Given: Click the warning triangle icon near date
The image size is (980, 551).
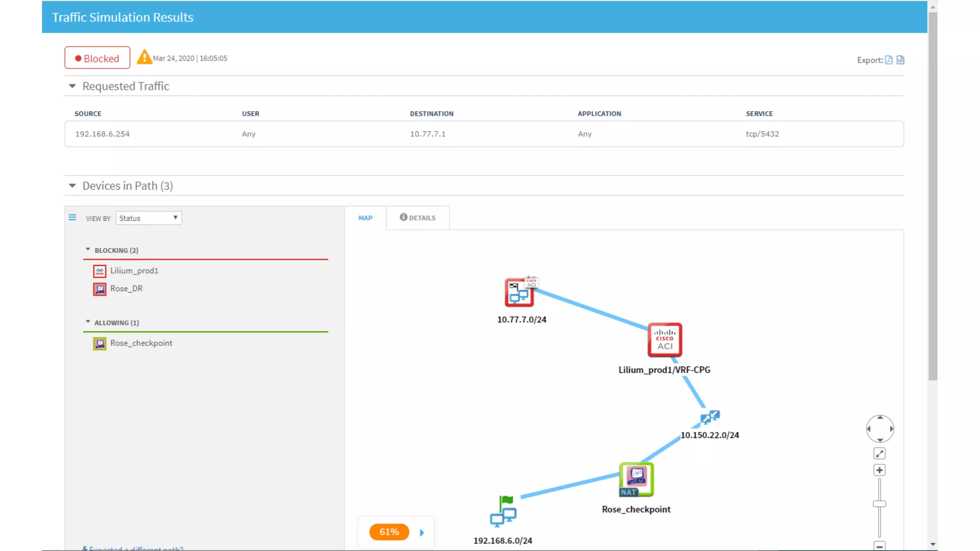Looking at the screenshot, I should pos(144,57).
